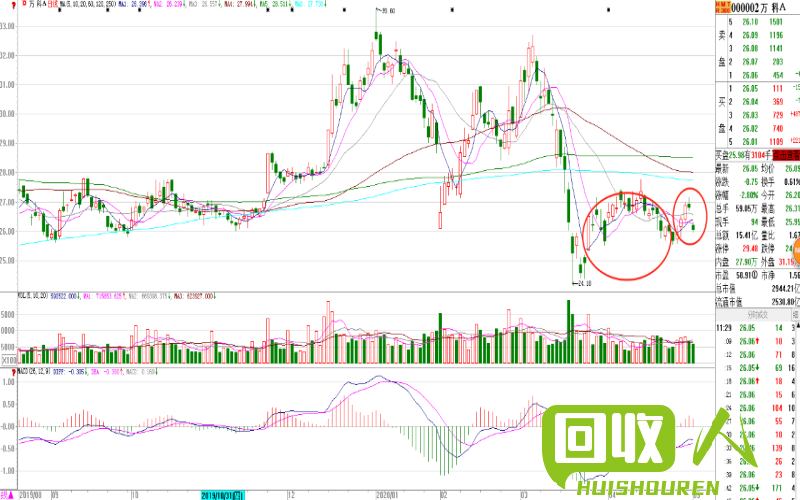Click the 涨停 29.48 value
This screenshot has width=800, height=500.
point(751,248)
